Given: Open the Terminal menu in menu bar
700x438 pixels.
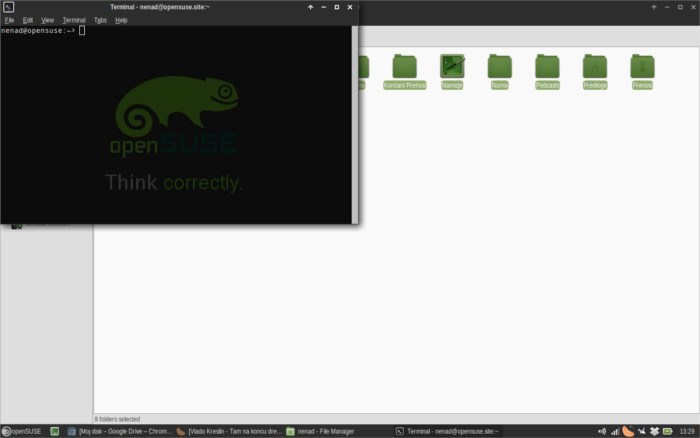Looking at the screenshot, I should tap(74, 20).
